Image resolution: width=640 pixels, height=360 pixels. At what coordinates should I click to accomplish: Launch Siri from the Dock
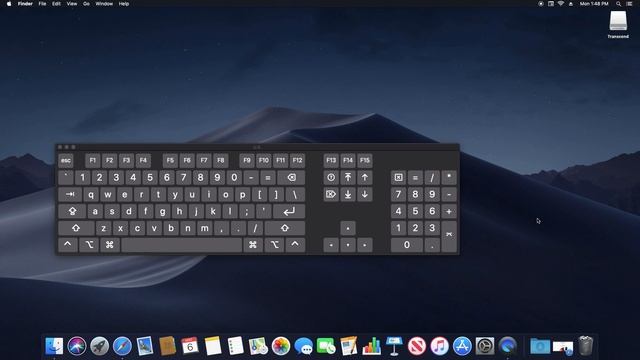pos(77,346)
